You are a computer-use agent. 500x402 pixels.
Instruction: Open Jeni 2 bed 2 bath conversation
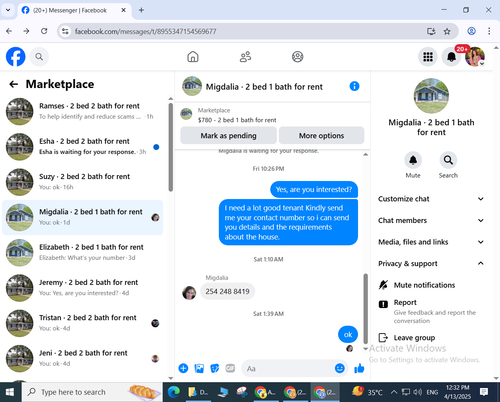83,359
